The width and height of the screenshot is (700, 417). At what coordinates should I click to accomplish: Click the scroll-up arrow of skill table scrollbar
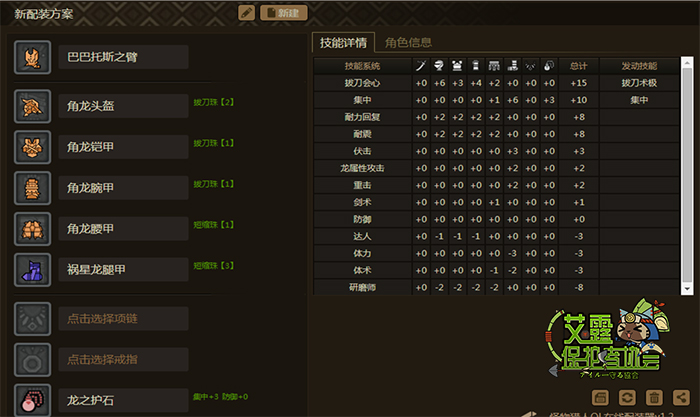[x=687, y=61]
